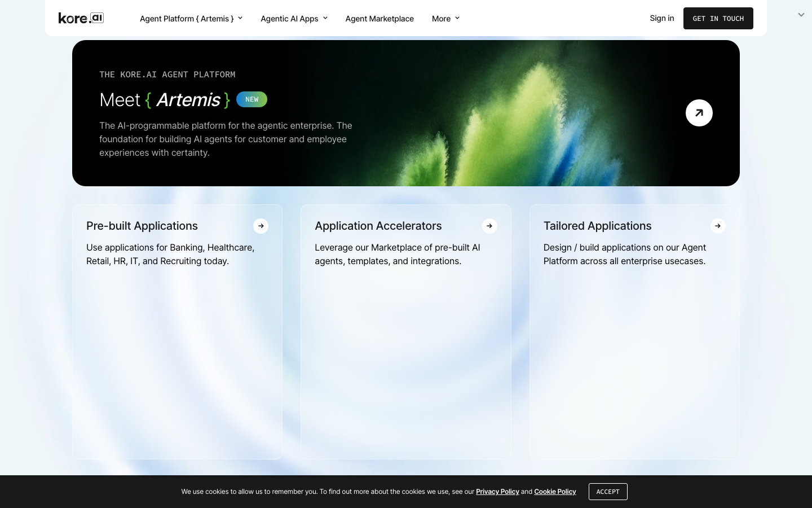Click the Pre-built Applications arrow icon

(261, 226)
